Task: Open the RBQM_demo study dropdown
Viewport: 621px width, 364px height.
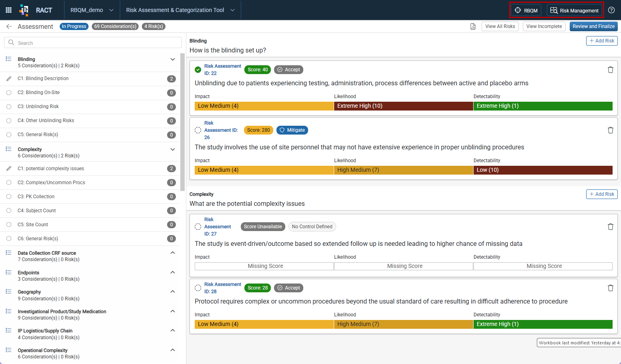Action: 92,10
